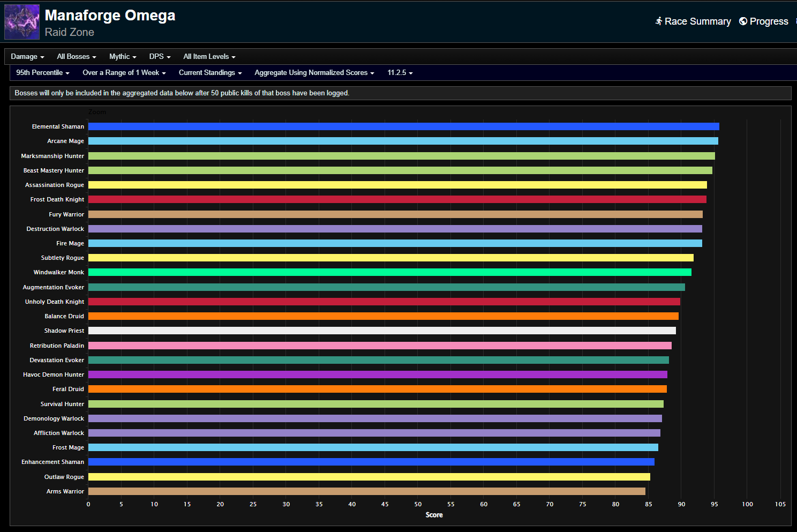Open the Race Summary page
This screenshot has height=532, width=797.
click(x=697, y=21)
